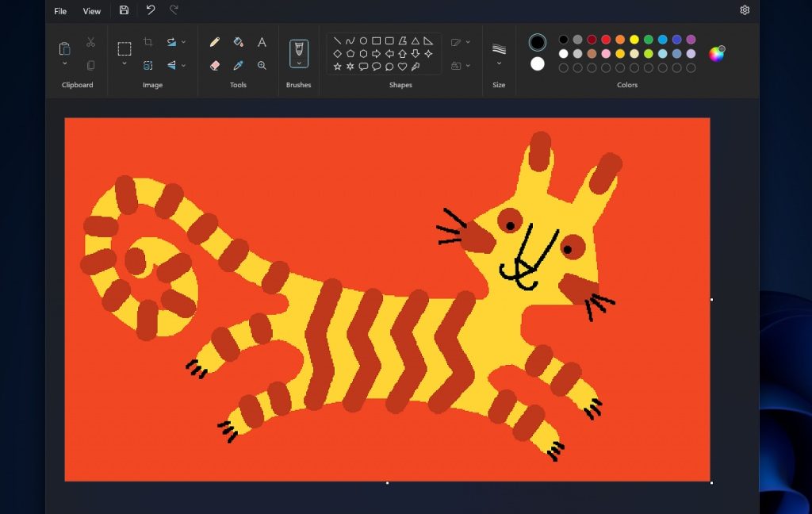Image resolution: width=812 pixels, height=514 pixels.
Task: Toggle the rectangular selection tool
Action: point(124,48)
